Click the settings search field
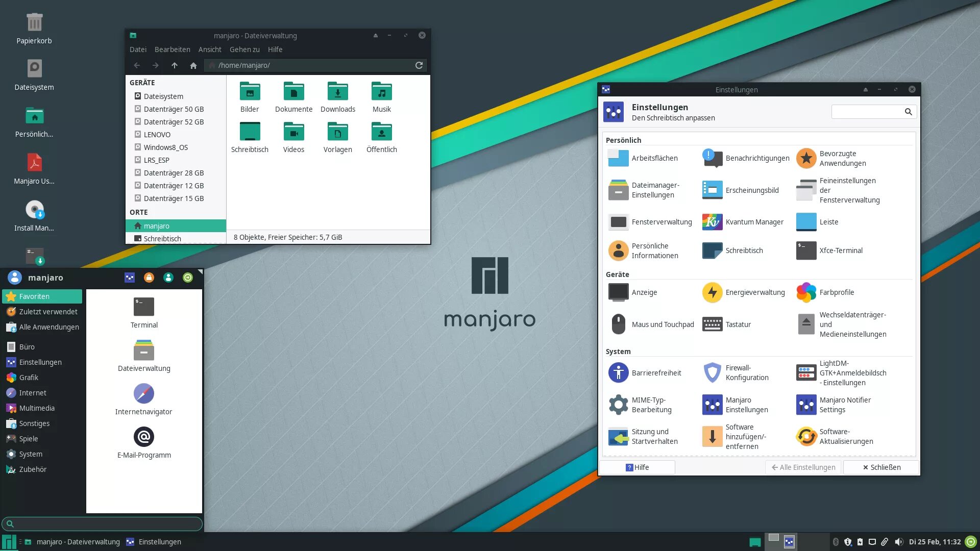The height and width of the screenshot is (551, 980). pos(868,112)
